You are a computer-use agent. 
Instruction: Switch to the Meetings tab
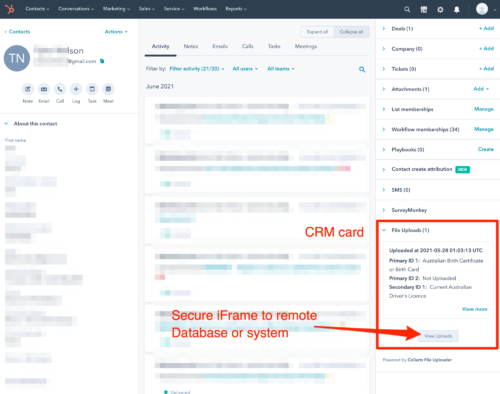tap(306, 46)
